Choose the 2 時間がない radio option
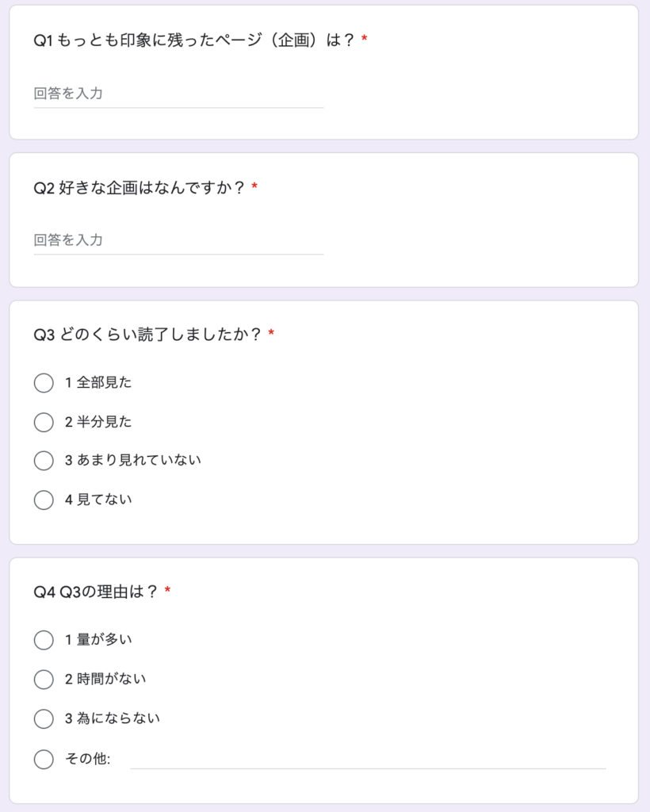 [44, 680]
